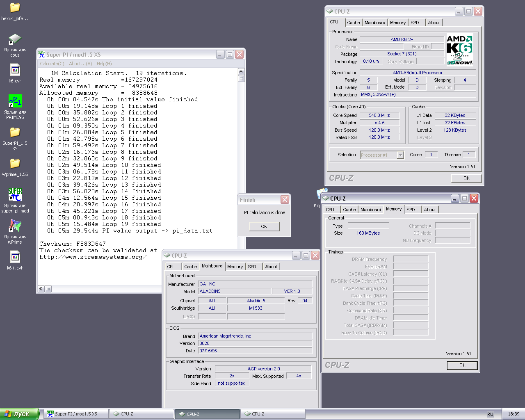
Task: Click the processor Name field AMD K6-2+
Action: [402, 39]
